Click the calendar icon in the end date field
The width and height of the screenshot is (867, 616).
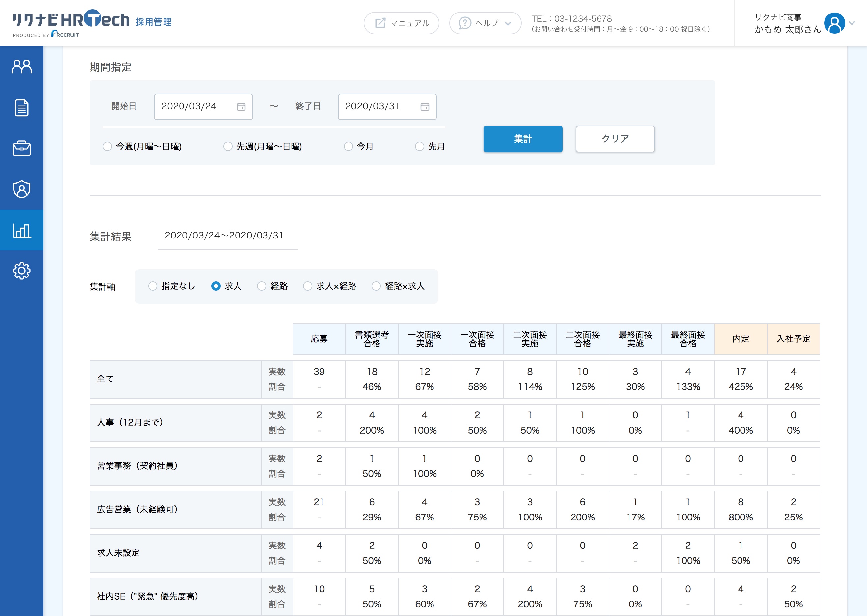[425, 107]
